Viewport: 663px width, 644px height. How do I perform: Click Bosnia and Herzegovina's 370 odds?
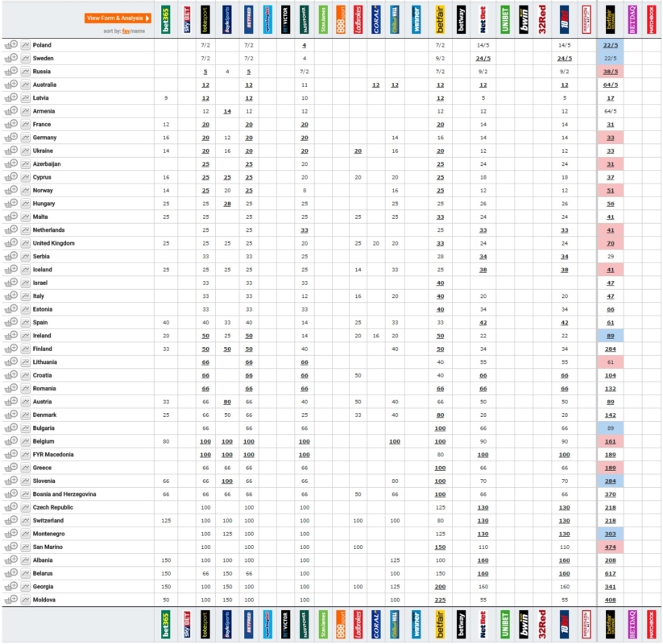(x=610, y=494)
